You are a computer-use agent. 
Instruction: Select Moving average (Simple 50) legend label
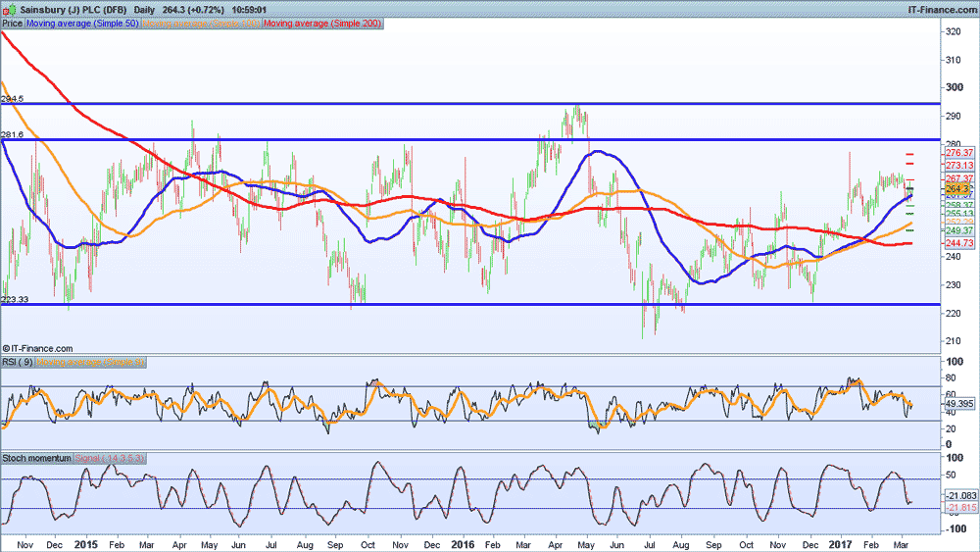82,24
